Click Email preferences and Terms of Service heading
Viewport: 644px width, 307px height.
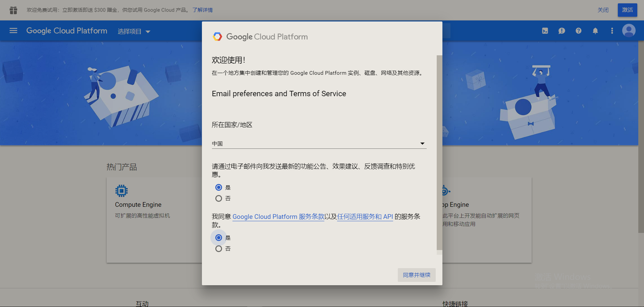tap(279, 94)
